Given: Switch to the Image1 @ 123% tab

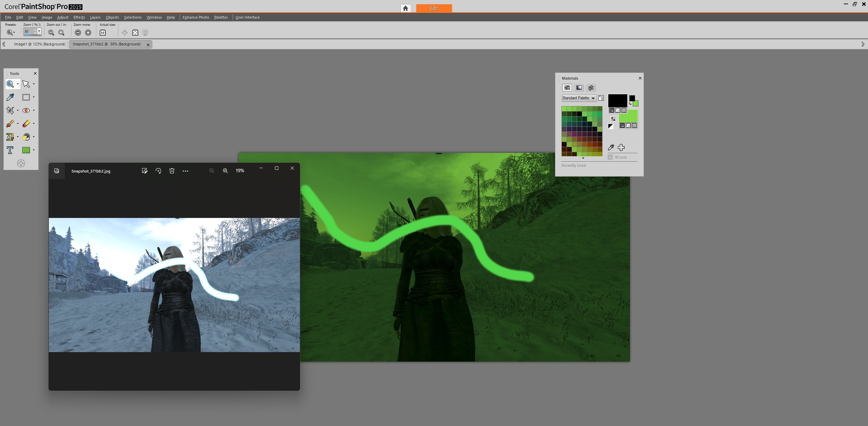Looking at the screenshot, I should (x=40, y=44).
